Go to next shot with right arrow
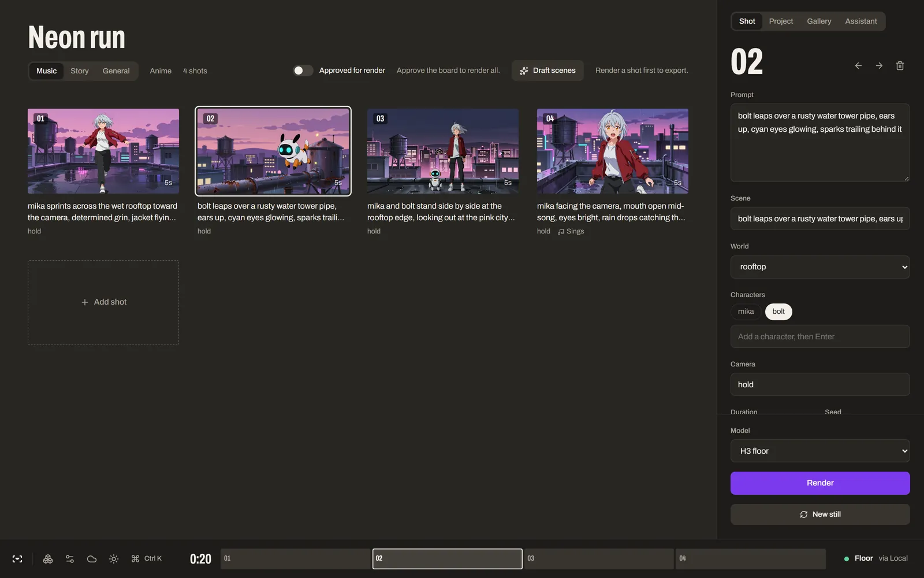Viewport: 924px width, 578px height. click(x=879, y=66)
